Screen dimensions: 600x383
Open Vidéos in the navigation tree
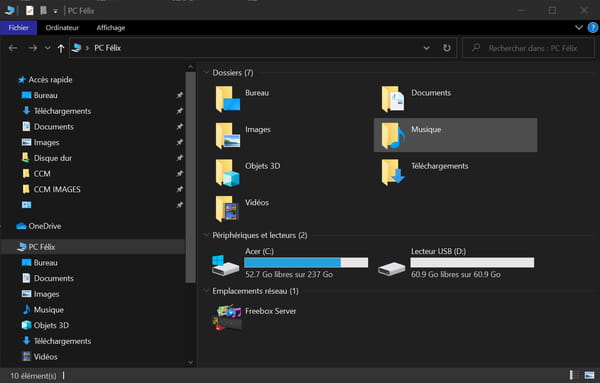click(46, 357)
